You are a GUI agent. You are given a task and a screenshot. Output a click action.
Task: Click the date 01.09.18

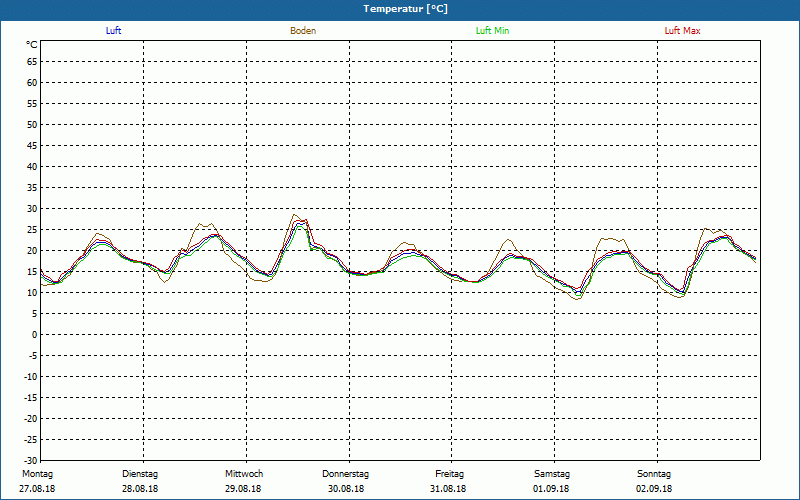pyautogui.click(x=551, y=489)
